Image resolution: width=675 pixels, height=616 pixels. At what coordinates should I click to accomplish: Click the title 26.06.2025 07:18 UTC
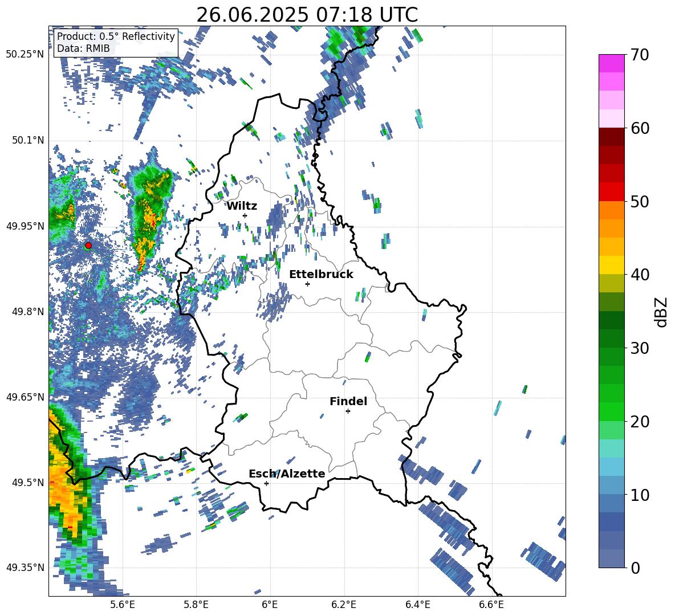tap(307, 15)
